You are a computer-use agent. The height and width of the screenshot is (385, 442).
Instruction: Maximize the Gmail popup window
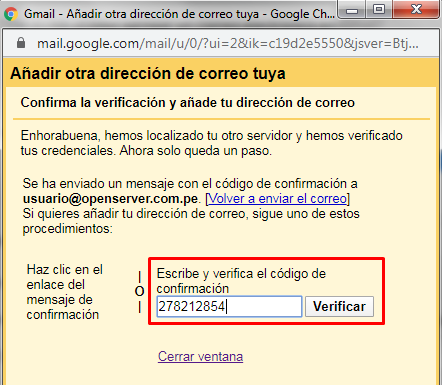[379, 10]
